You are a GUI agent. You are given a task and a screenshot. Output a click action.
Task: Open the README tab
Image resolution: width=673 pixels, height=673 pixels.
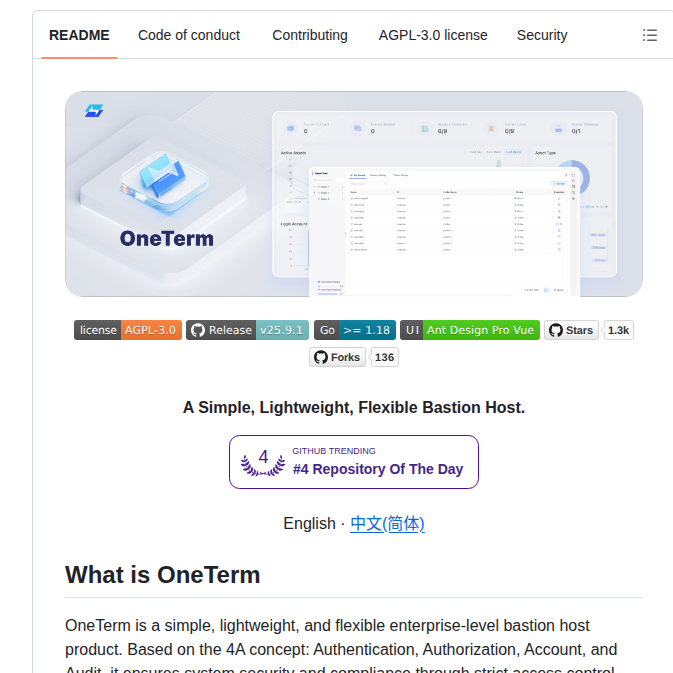[x=79, y=35]
